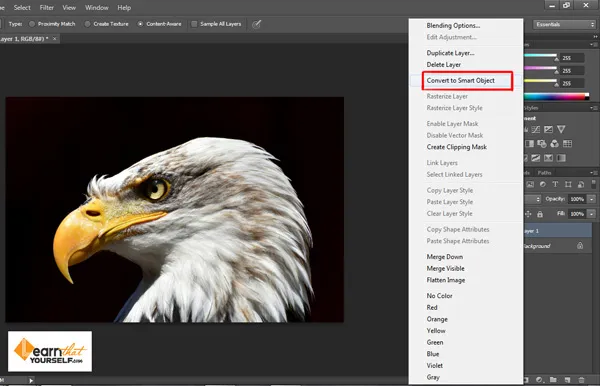Open the Opacity slider dropdown

(x=592, y=199)
